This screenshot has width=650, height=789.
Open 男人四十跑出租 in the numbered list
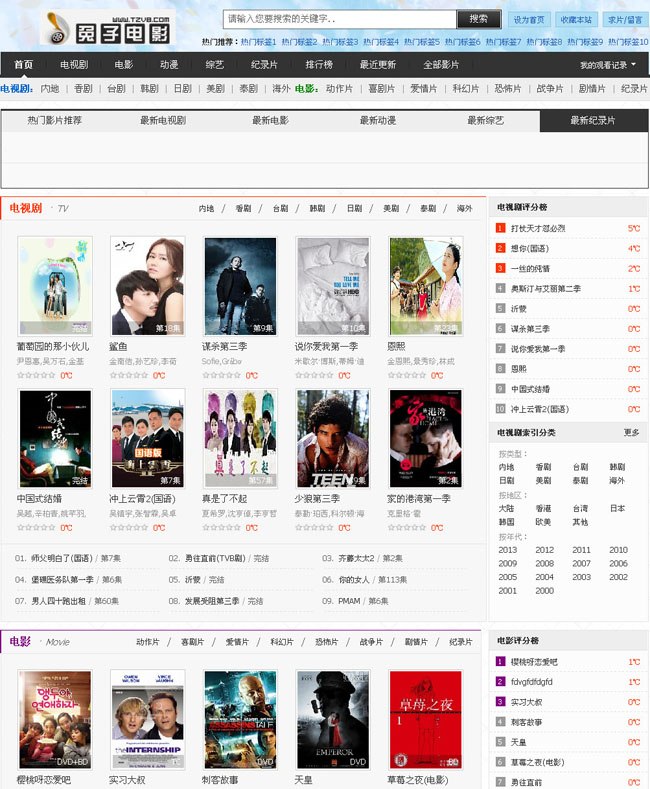click(x=58, y=601)
